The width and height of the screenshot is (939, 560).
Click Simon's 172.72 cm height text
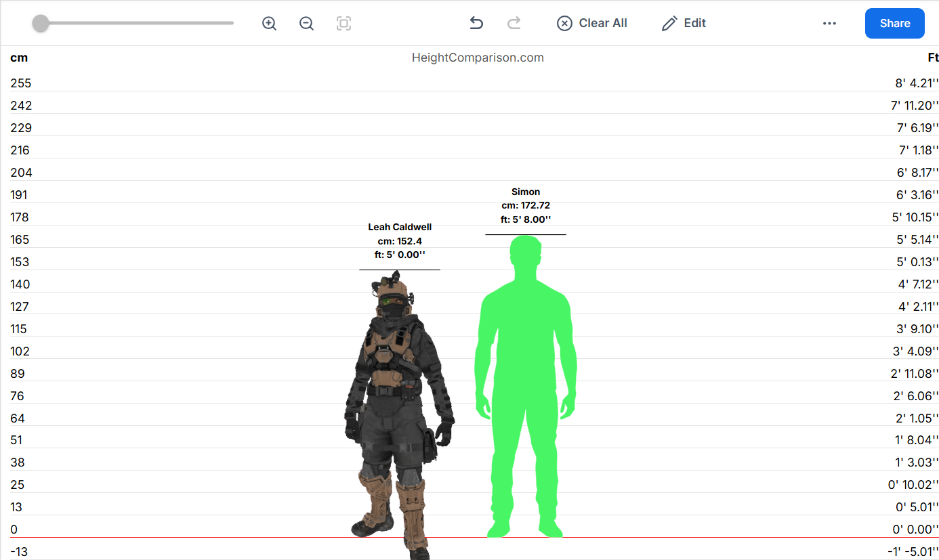pyautogui.click(x=526, y=205)
